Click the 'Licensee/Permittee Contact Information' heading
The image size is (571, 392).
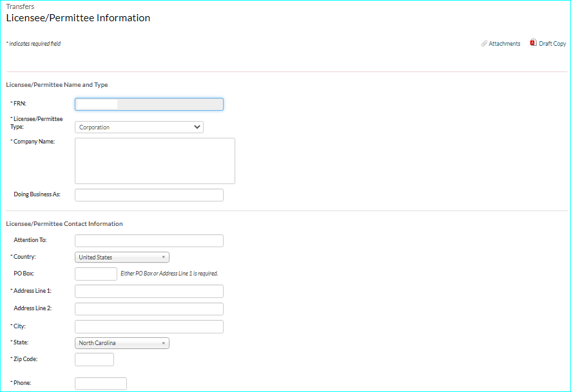tap(64, 223)
